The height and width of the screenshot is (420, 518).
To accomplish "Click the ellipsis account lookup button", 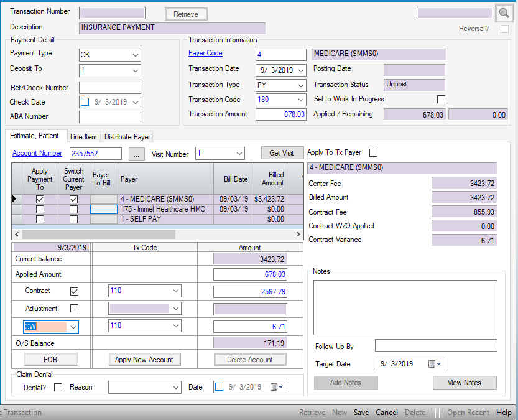I will click(x=137, y=154).
